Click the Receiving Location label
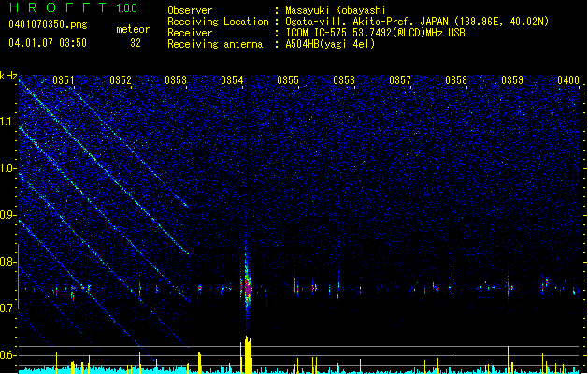The height and width of the screenshot is (374, 588). click(x=218, y=22)
